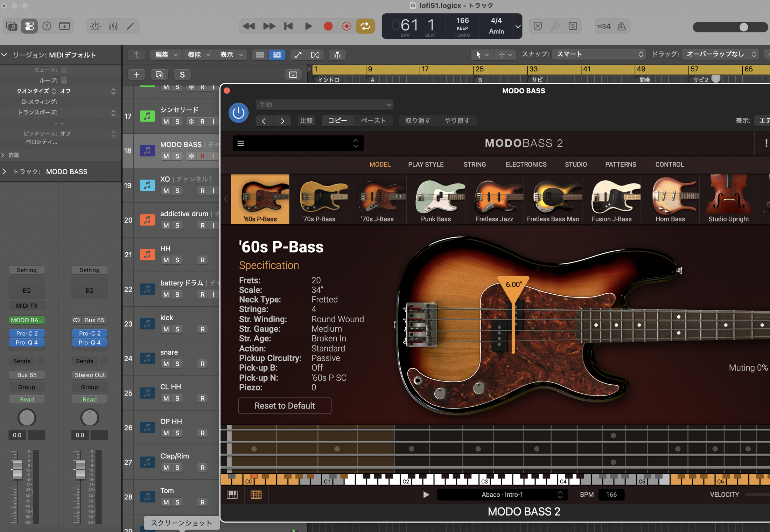Image resolution: width=770 pixels, height=532 pixels.
Task: Switch to the CONTROL tab
Action: tap(669, 164)
